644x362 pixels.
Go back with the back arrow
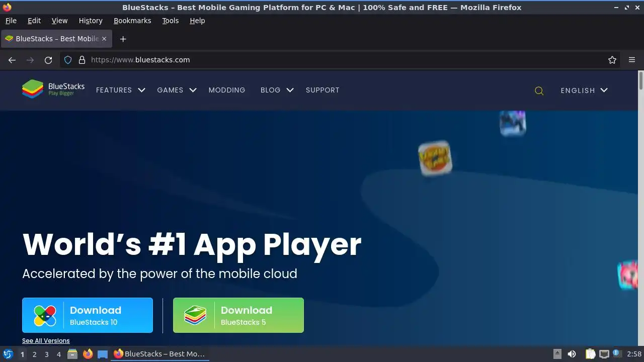12,60
